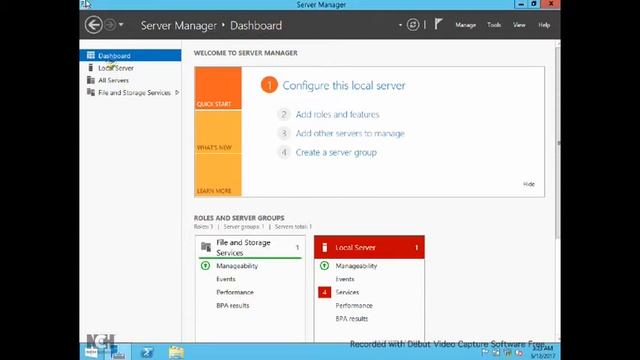Open Services under Local Server tile
Screen dimensions: 640x360
[x=347, y=292]
